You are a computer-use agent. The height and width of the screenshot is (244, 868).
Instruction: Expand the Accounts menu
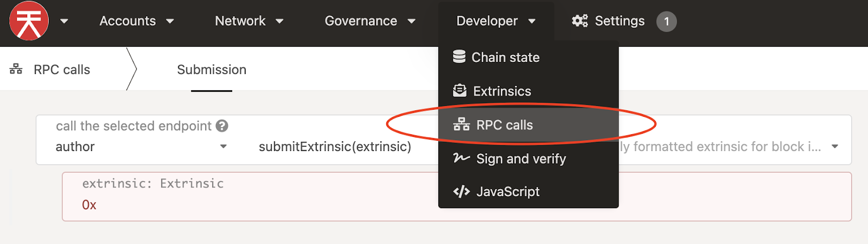[x=137, y=21]
